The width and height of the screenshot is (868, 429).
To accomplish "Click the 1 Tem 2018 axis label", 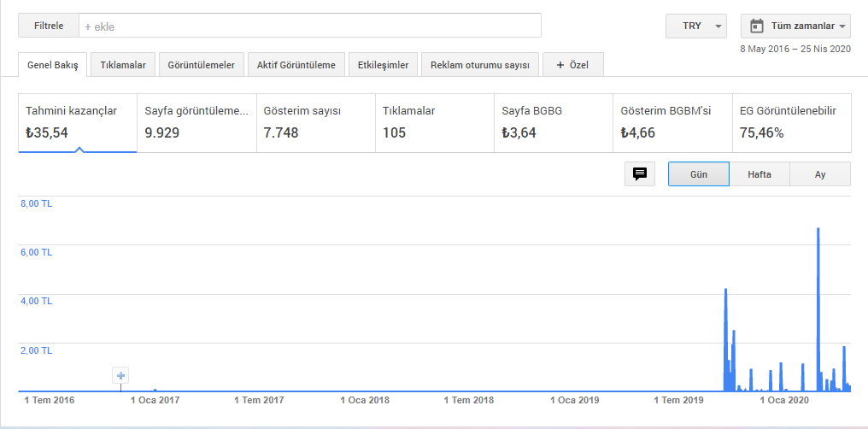I will pyautogui.click(x=469, y=400).
